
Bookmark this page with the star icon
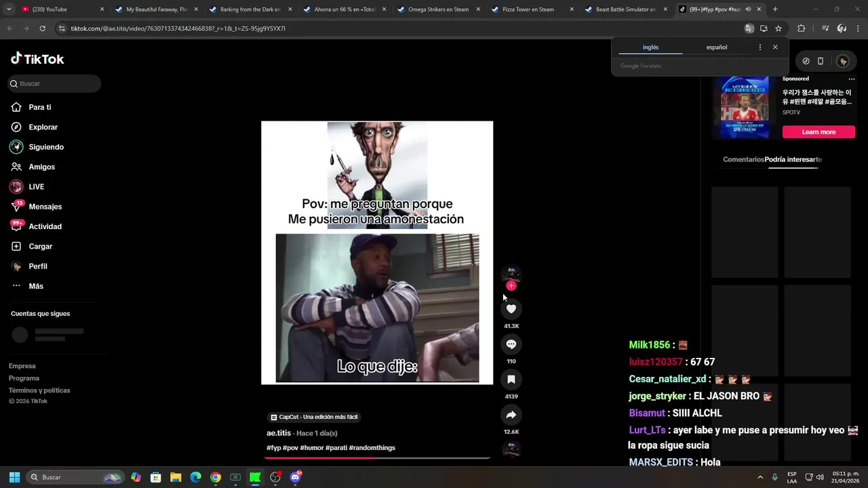click(x=778, y=28)
